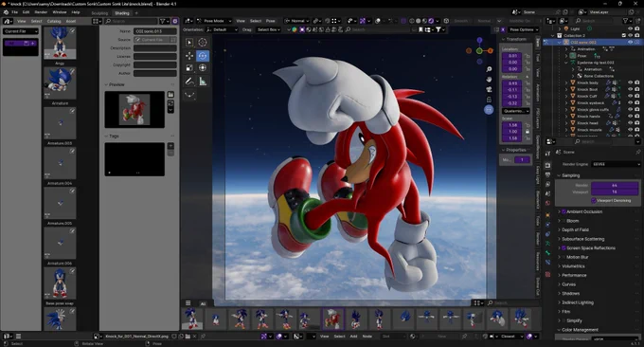
Task: Enable the Screen Space Reflections checkbox
Action: pyautogui.click(x=563, y=247)
